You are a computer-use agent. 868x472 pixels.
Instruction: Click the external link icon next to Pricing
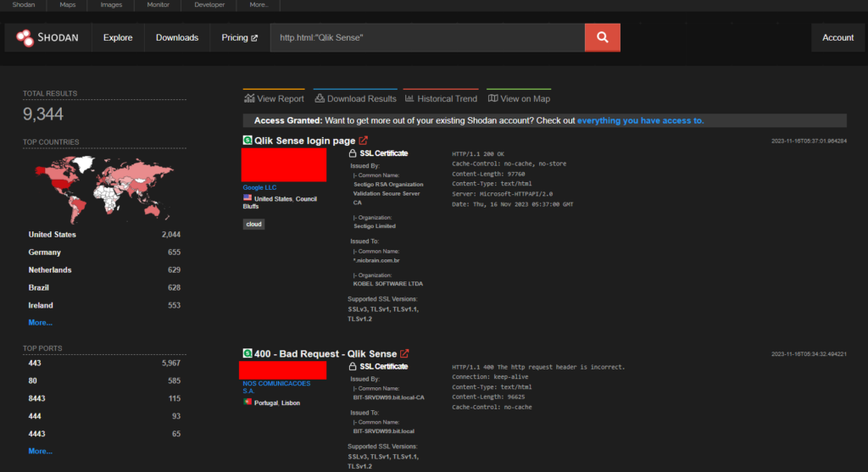tap(254, 38)
